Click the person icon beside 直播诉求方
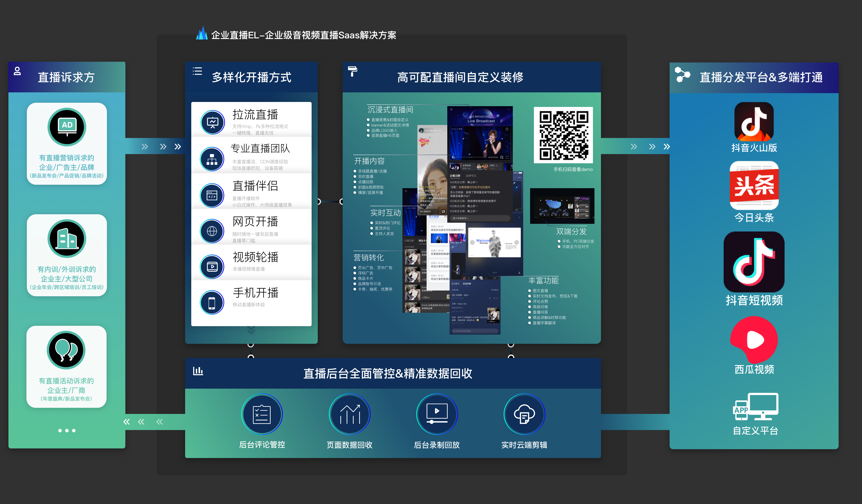Image resolution: width=862 pixels, height=504 pixels. pyautogui.click(x=17, y=71)
